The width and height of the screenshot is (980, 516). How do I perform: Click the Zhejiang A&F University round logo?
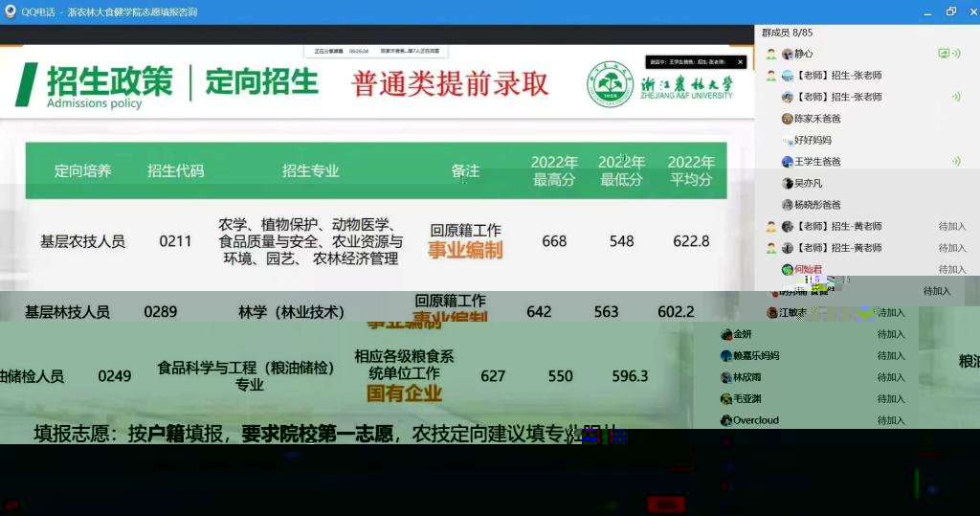(x=610, y=84)
